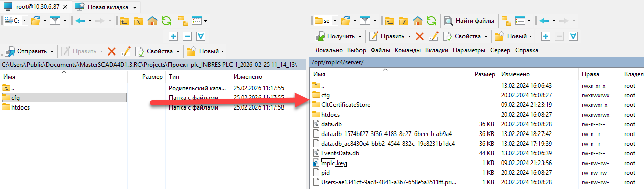Image resolution: width=644 pixels, height=189 pixels.
Task: Select files plus icon in remote panel
Action: pyautogui.click(x=545, y=36)
